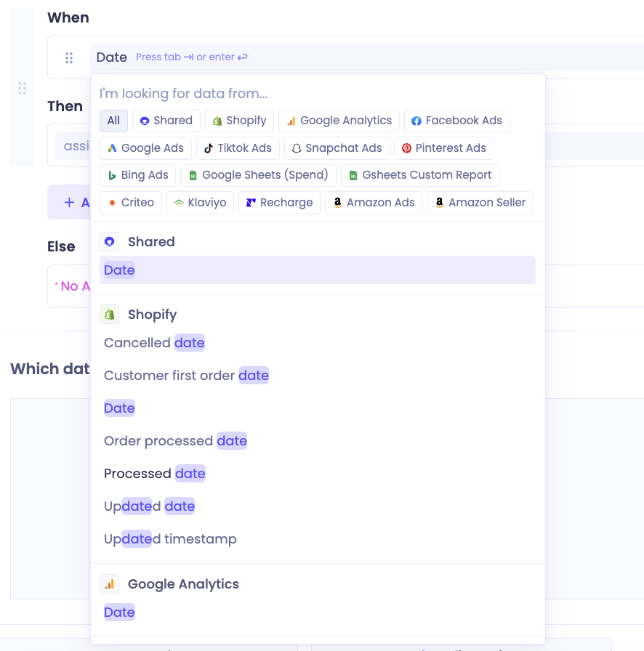Click the Google Analytics section icon
The image size is (644, 651).
(110, 583)
